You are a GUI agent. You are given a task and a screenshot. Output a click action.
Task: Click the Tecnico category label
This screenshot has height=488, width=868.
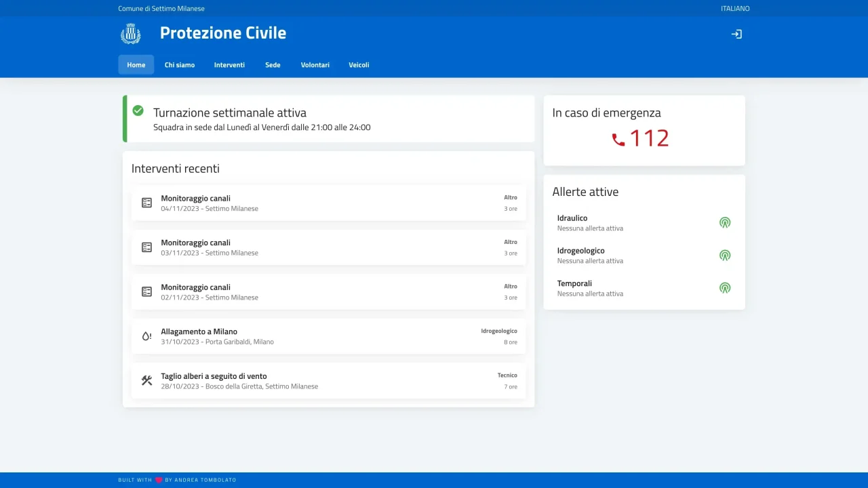(507, 375)
